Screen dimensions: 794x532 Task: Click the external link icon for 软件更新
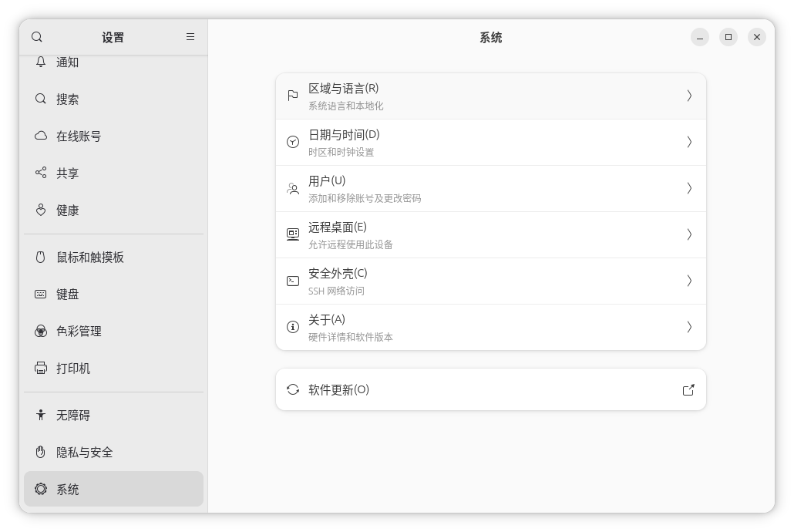688,390
